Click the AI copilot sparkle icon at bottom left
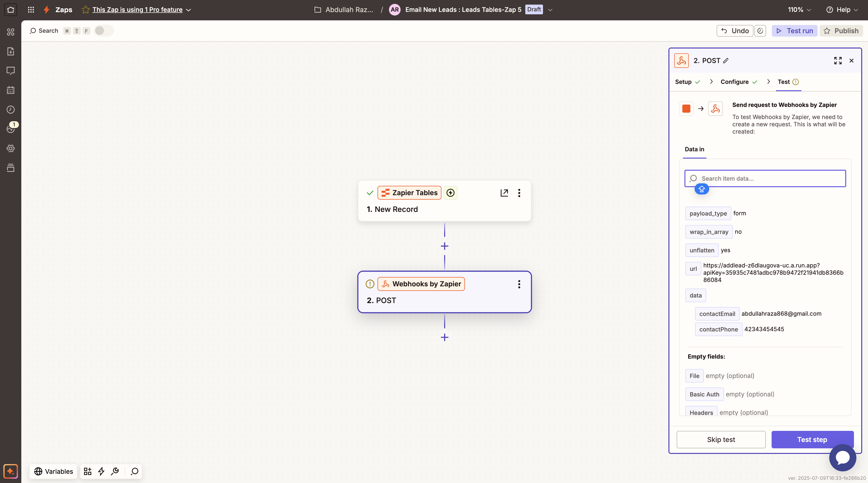 pos(10,471)
